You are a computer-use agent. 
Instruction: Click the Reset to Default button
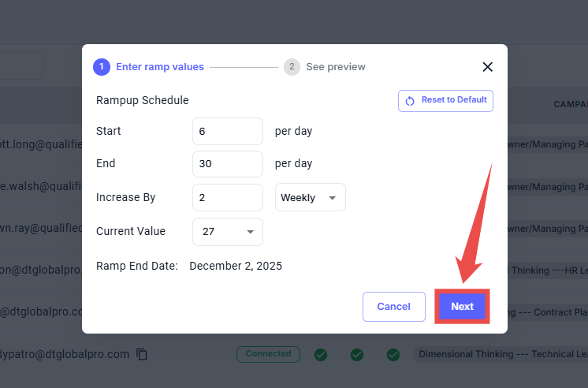pyautogui.click(x=446, y=101)
